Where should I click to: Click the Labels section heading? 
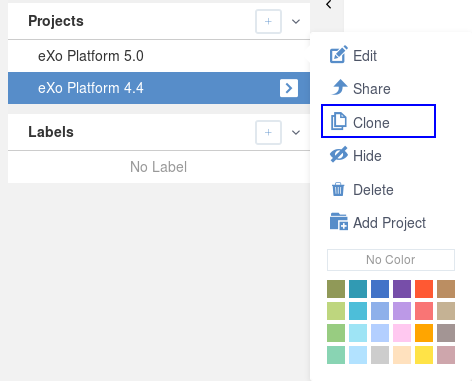(51, 132)
